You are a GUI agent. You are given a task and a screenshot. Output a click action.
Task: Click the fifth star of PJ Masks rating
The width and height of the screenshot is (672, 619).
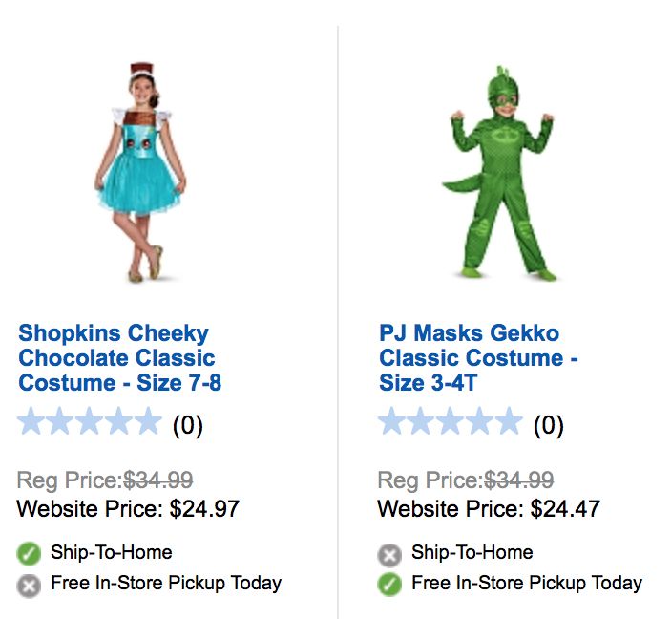pos(507,422)
